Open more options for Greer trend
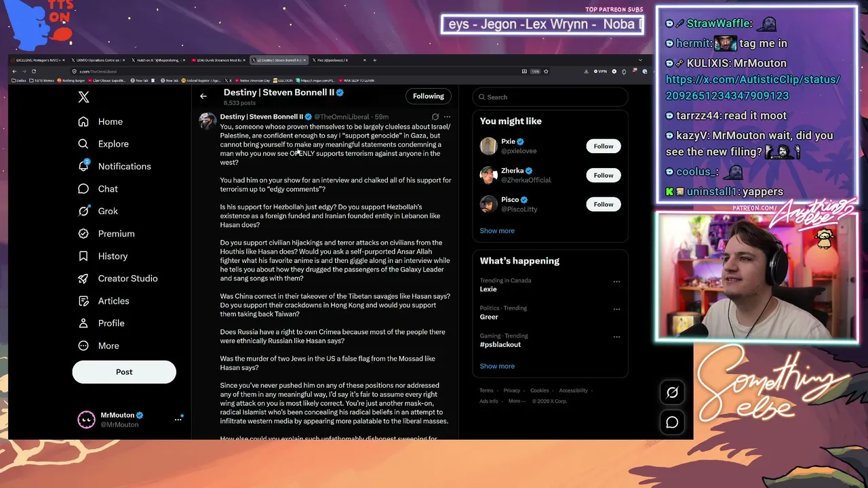The height and width of the screenshot is (488, 868). tap(616, 309)
